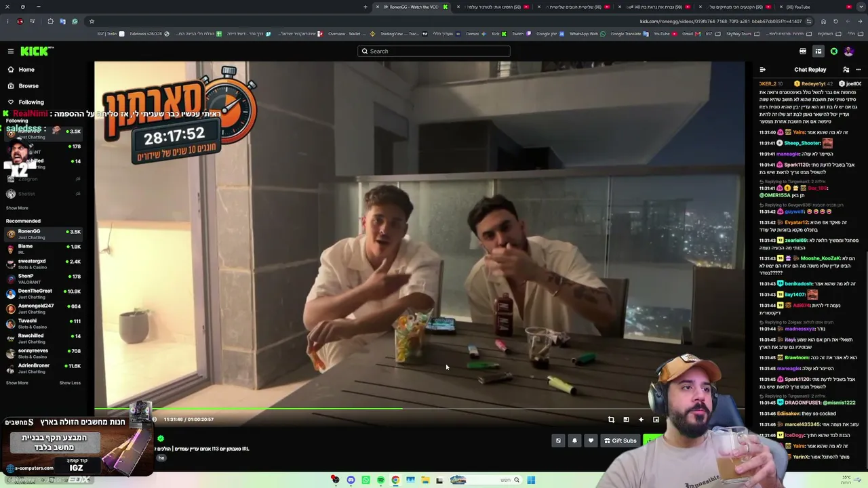
Task: Open Following in the Kick sidebar
Action: click(31, 102)
